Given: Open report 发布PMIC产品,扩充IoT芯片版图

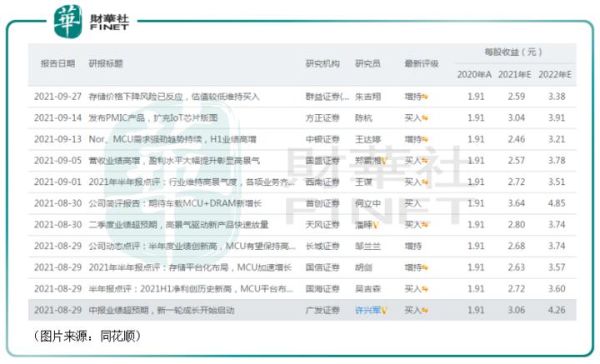Looking at the screenshot, I should coord(153,117).
